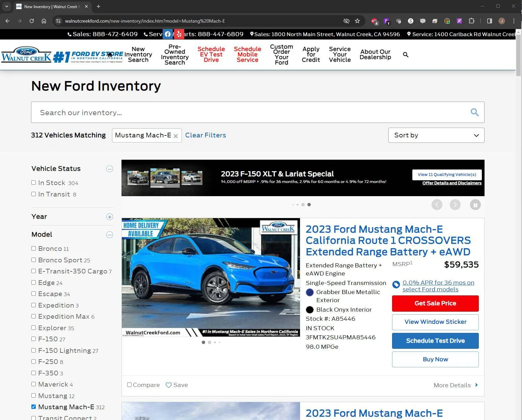Bookmark this page with the star icon
This screenshot has height=420, width=522.
point(357,21)
